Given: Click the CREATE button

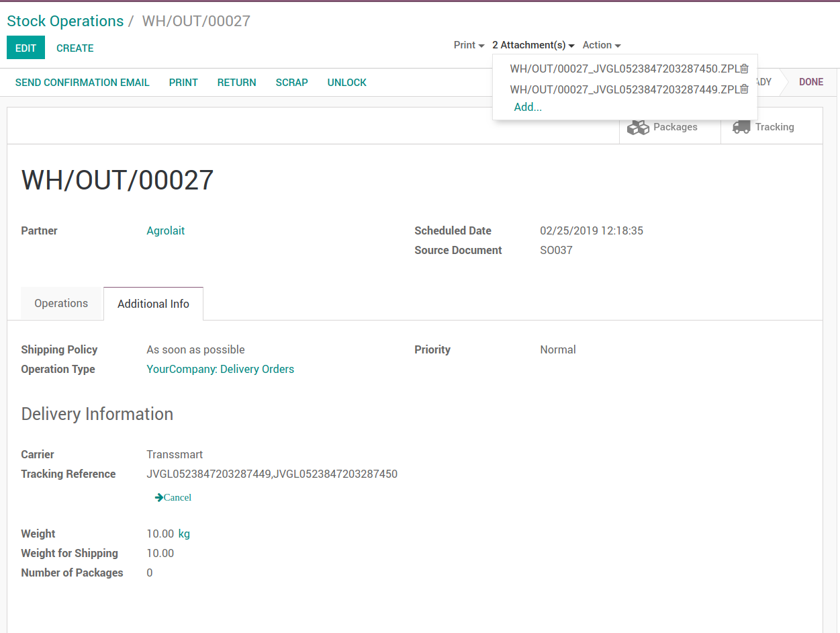Looking at the screenshot, I should point(75,48).
